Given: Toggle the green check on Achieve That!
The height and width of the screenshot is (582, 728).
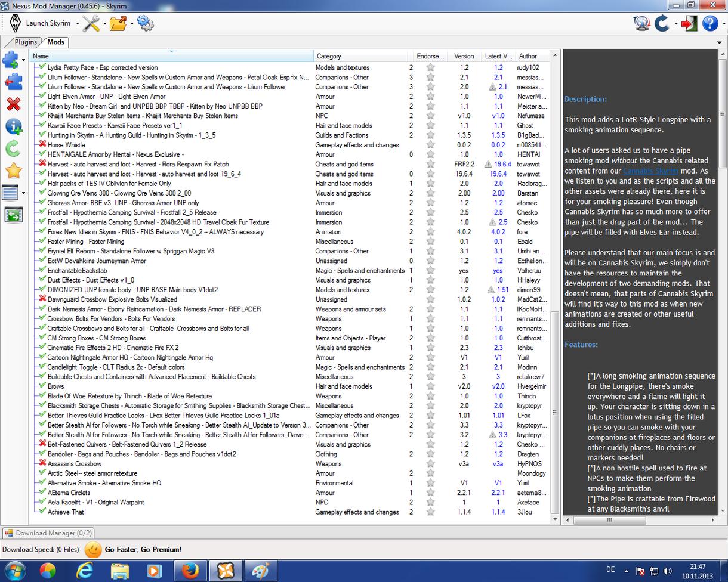Looking at the screenshot, I should tap(42, 512).
